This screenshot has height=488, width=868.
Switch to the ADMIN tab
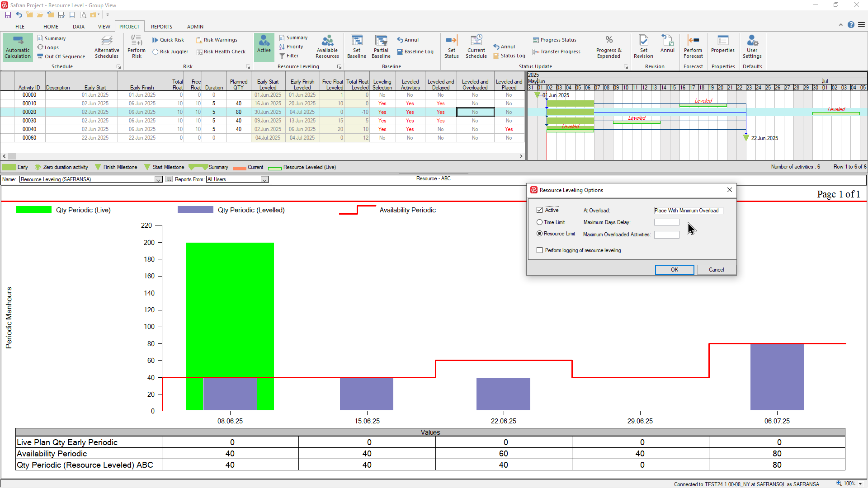195,27
